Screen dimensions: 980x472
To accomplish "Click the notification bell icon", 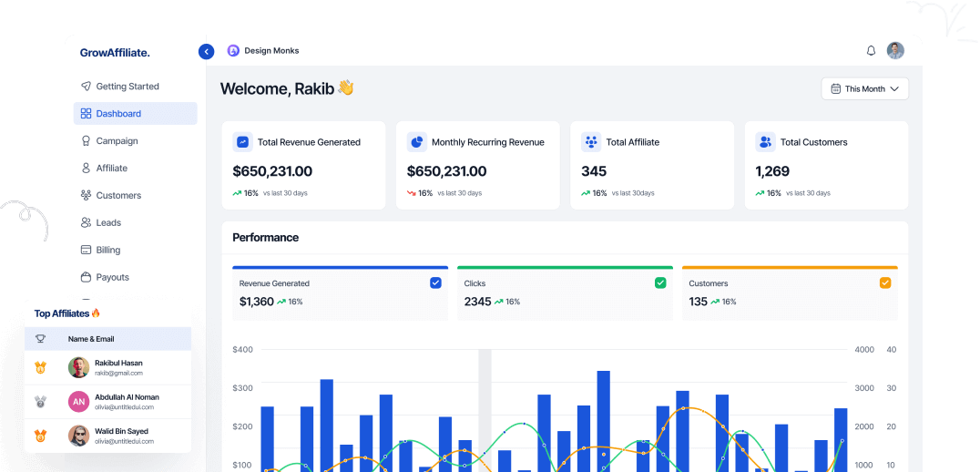I will click(x=871, y=51).
